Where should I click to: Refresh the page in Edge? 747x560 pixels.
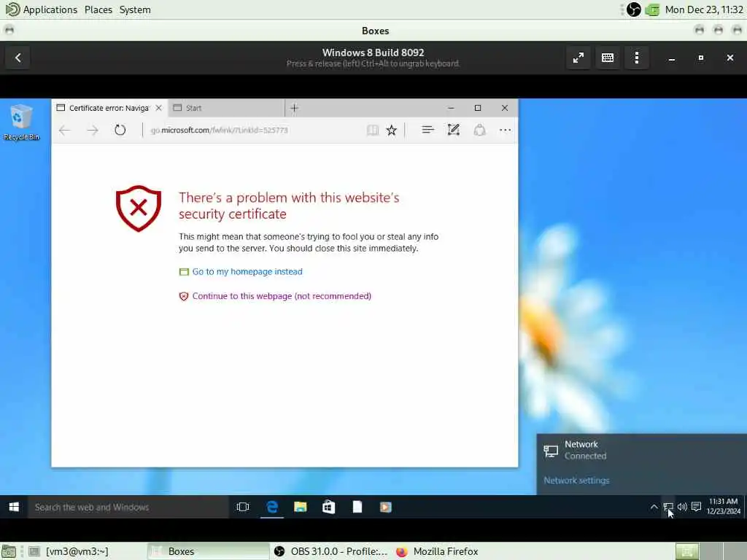point(120,130)
